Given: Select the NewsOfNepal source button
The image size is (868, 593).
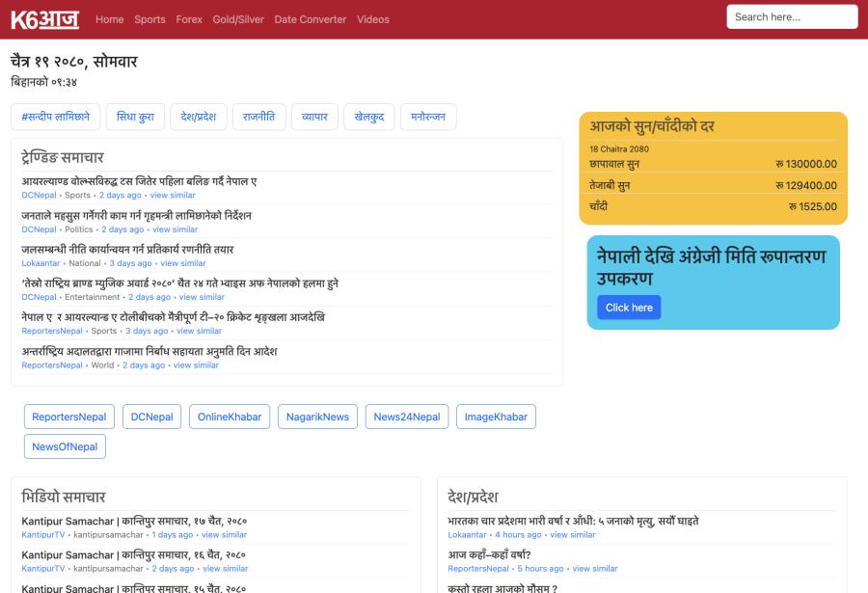Looking at the screenshot, I should point(65,446).
